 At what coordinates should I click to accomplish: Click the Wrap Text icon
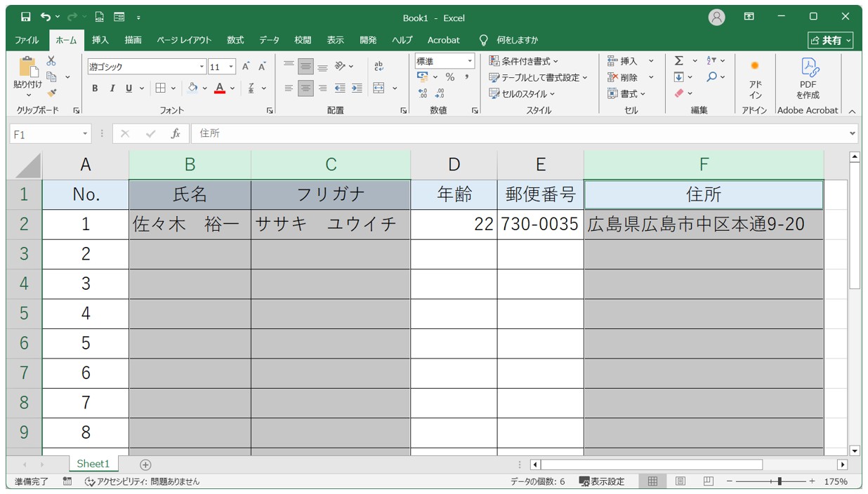[x=379, y=67]
